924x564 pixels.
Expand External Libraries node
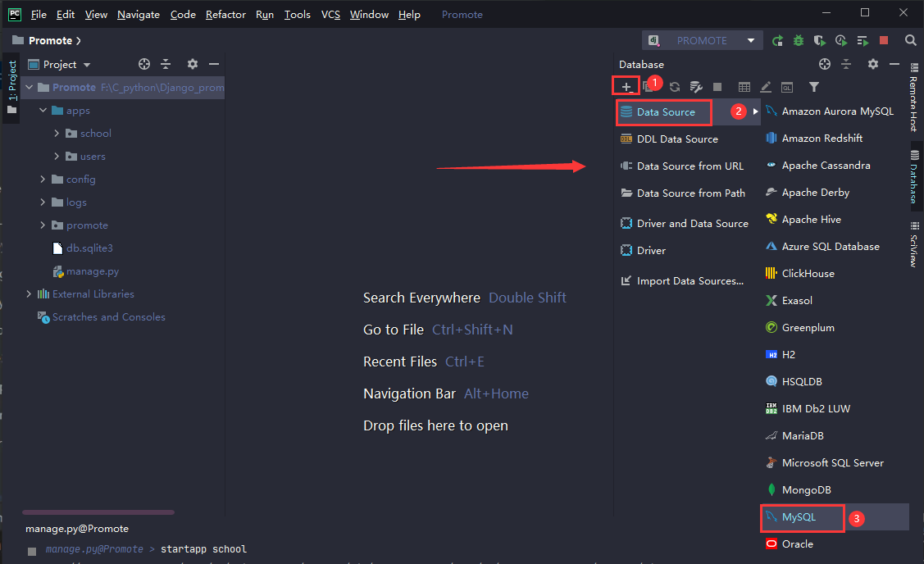[29, 293]
